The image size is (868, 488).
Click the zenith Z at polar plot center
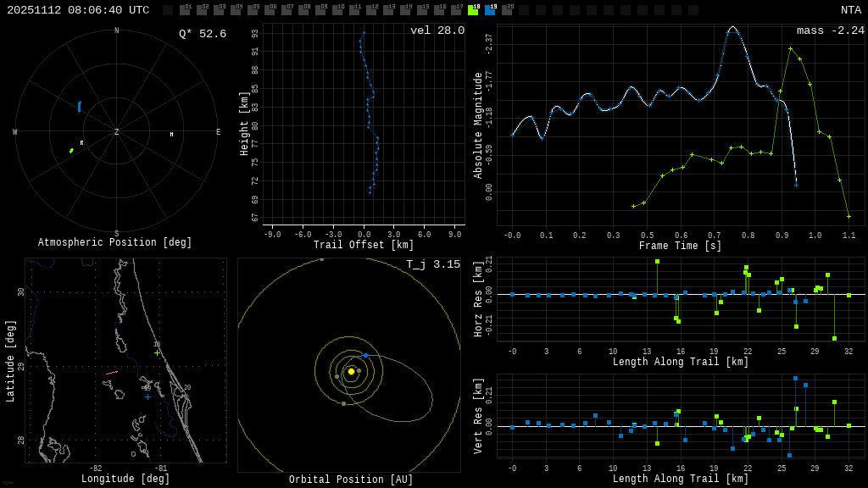(x=116, y=132)
